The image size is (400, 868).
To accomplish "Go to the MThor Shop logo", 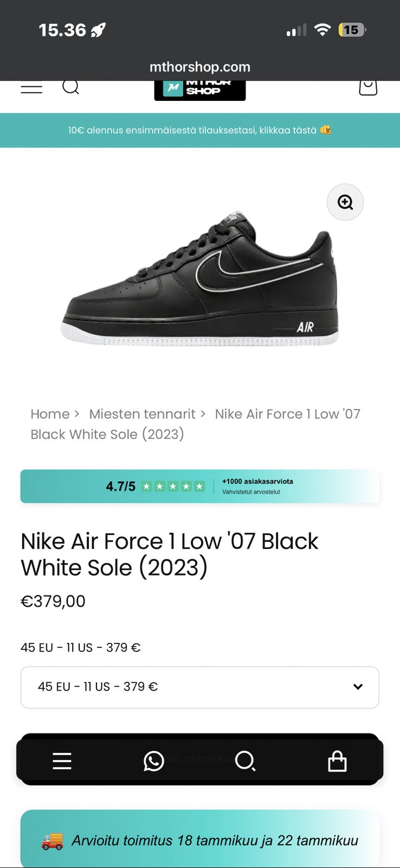I will (199, 90).
